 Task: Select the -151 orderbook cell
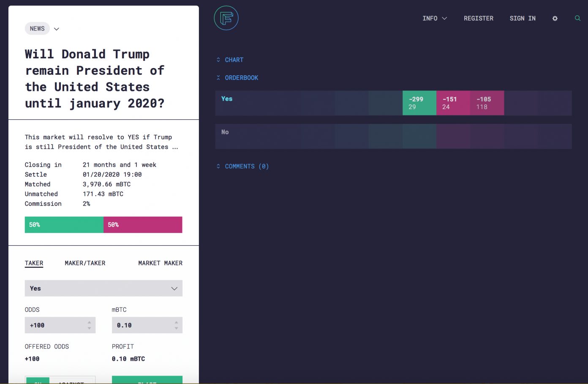pyautogui.click(x=453, y=103)
